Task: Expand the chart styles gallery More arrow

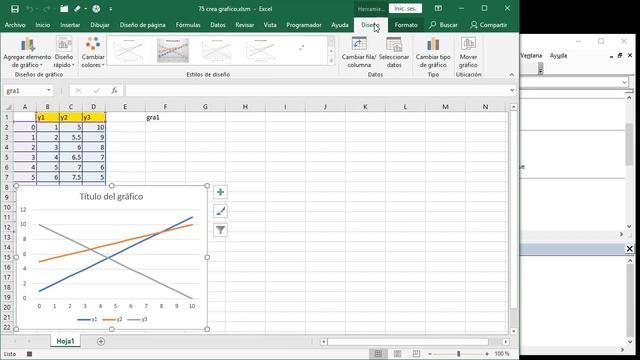Action: (x=331, y=60)
